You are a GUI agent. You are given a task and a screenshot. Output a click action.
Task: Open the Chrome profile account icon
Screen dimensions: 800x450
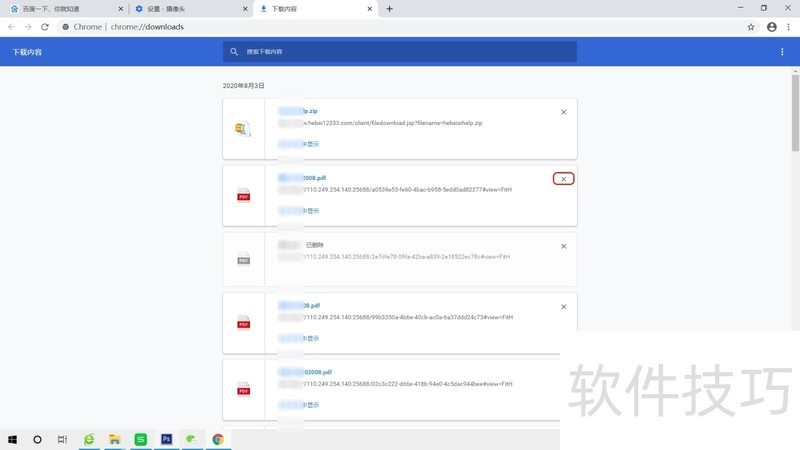coord(771,27)
